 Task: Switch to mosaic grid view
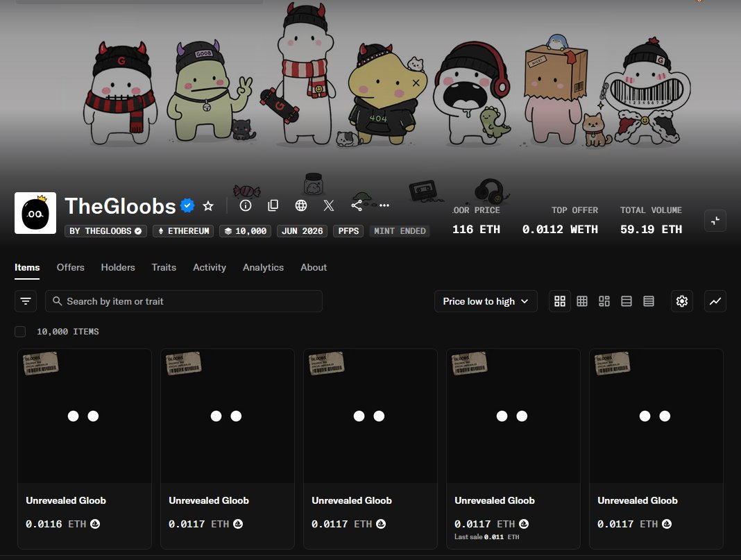pos(604,301)
